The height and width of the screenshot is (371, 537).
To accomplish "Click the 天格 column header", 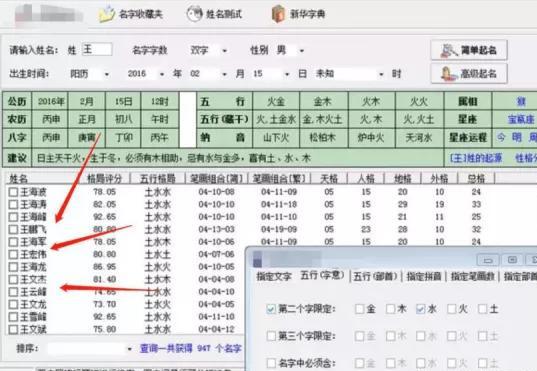I will [329, 178].
